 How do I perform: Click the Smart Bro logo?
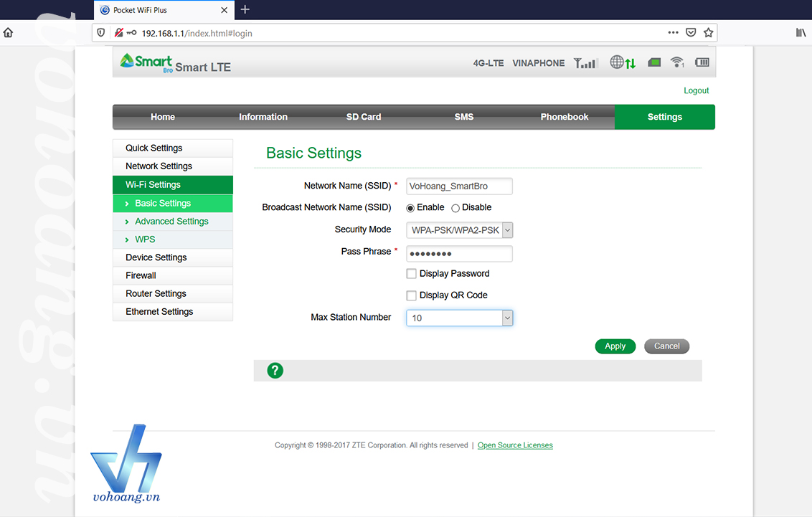[x=146, y=63]
